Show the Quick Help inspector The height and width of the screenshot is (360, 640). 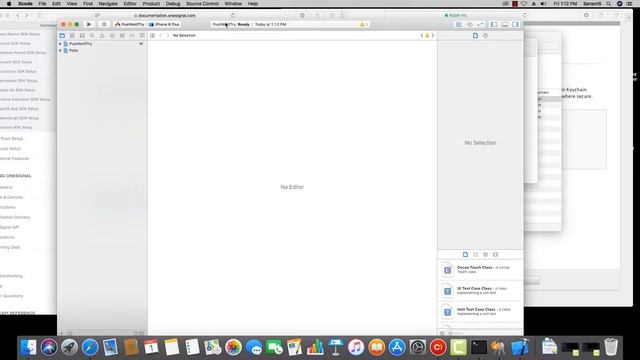tap(485, 36)
